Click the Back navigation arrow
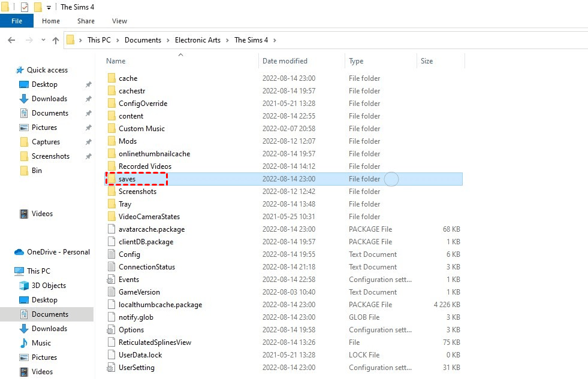 11,40
